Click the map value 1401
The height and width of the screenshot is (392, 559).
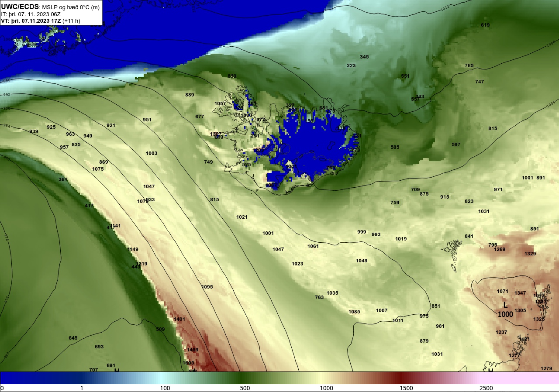pos(179,319)
